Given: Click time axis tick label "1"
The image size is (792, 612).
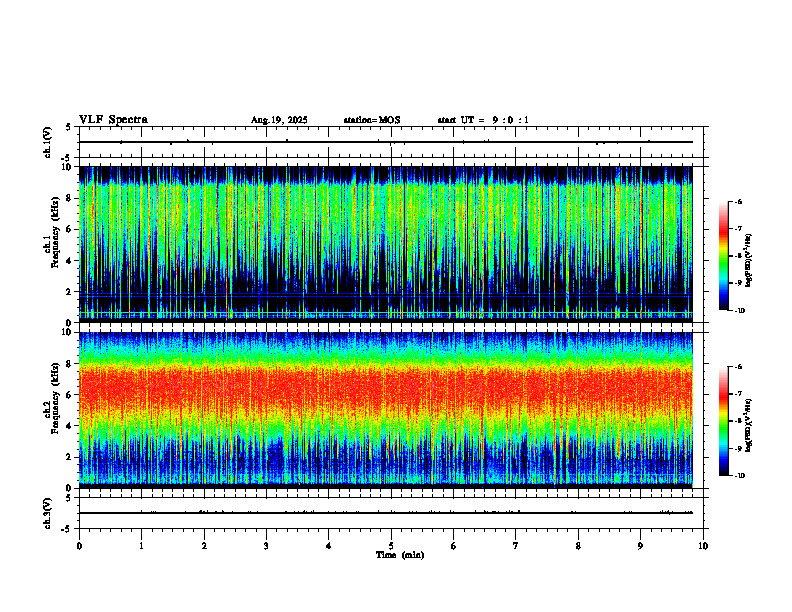Looking at the screenshot, I should (141, 546).
